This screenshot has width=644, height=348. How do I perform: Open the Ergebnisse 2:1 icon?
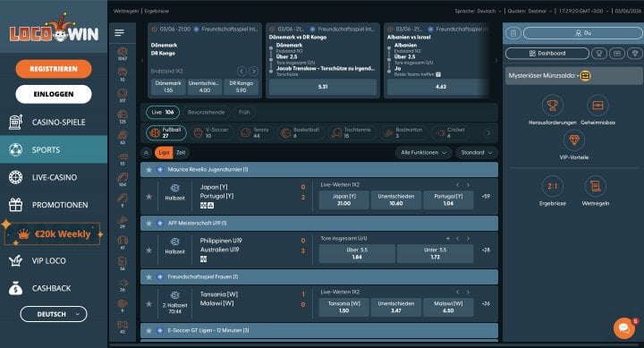553,186
